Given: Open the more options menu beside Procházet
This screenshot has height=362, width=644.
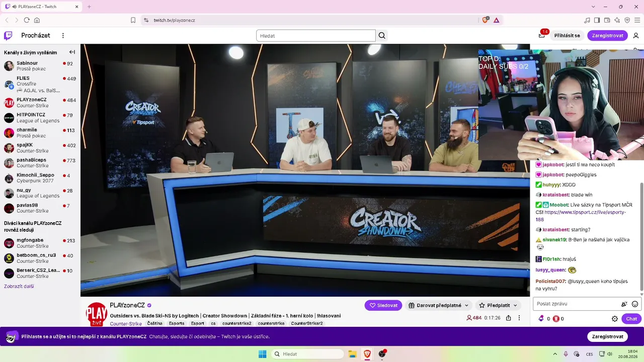Looking at the screenshot, I should pos(63,36).
